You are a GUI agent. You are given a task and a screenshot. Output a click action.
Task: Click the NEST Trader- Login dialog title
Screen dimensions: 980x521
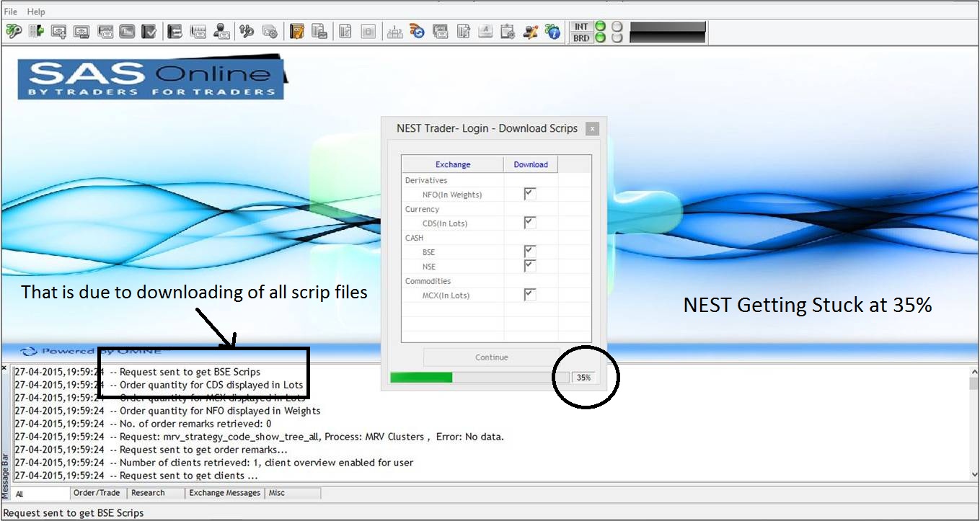[x=487, y=128]
